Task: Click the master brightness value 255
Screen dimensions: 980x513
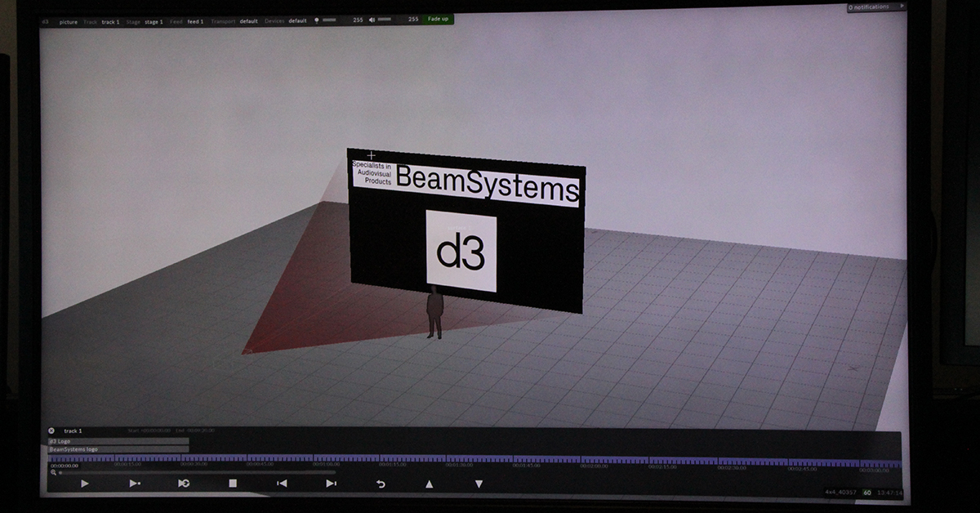Action: 358,19
